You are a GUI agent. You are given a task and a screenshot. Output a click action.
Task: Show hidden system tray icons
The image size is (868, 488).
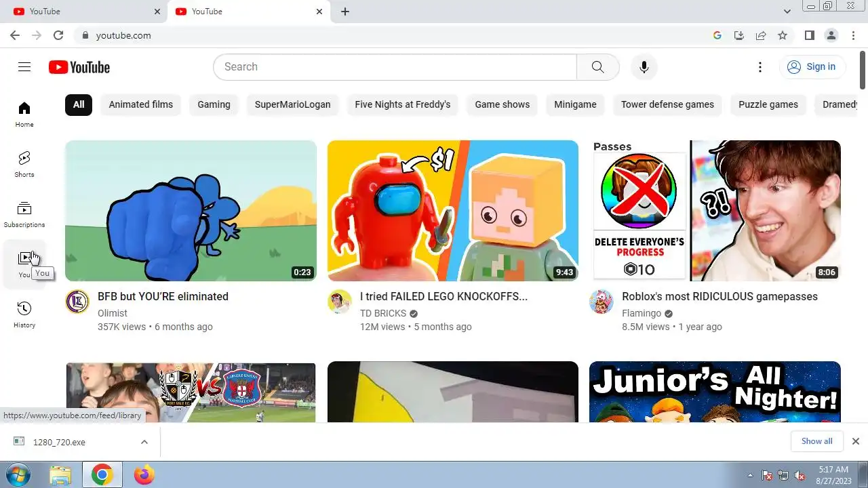(x=749, y=475)
